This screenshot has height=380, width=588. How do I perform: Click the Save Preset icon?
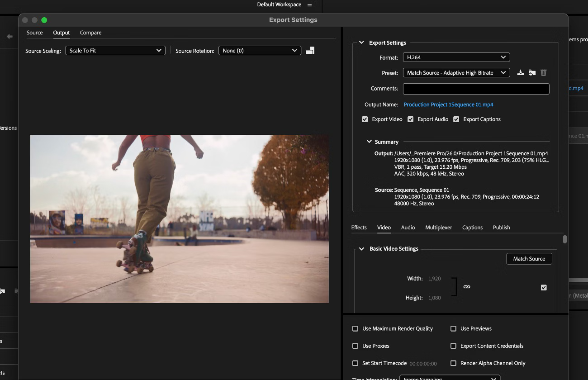521,72
